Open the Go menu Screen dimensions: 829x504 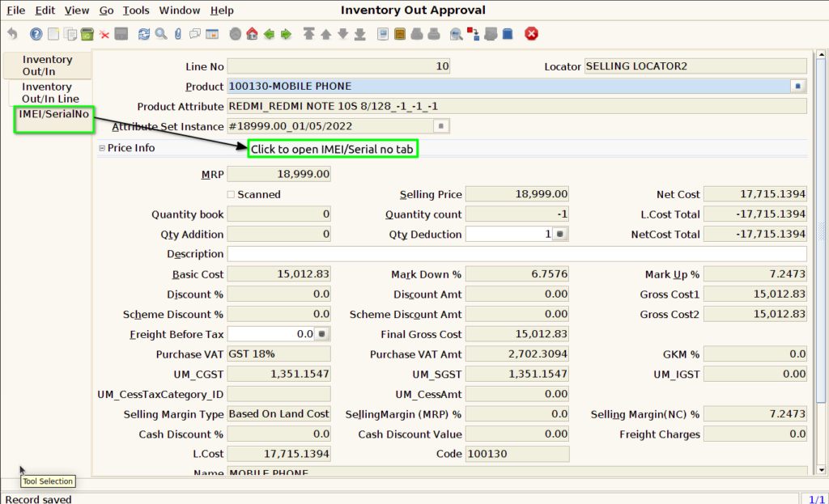106,10
